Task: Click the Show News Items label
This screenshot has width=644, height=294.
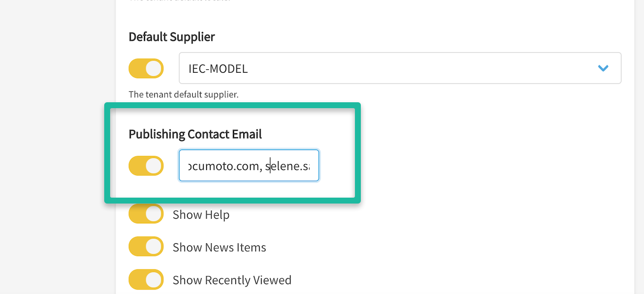Action: (x=219, y=247)
